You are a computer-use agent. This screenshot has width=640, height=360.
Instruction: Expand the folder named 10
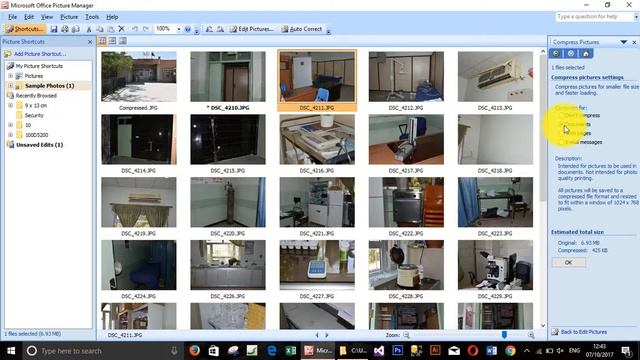point(11,125)
